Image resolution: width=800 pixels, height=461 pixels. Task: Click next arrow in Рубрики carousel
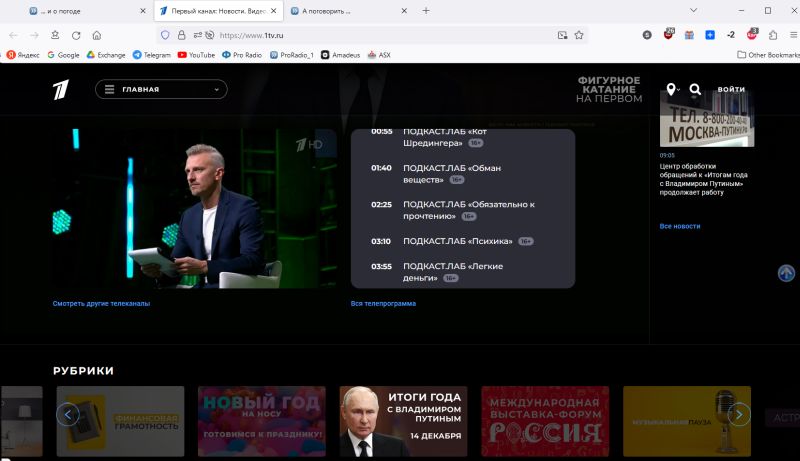click(x=739, y=415)
